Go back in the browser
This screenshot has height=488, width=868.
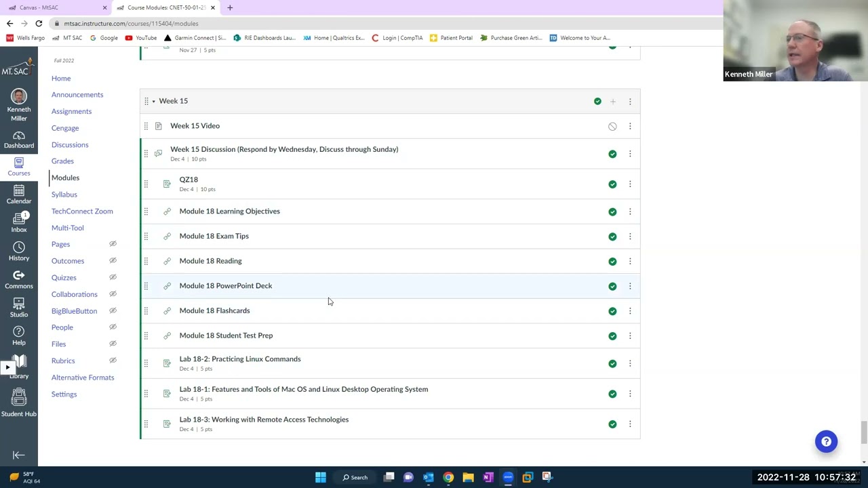(x=9, y=23)
